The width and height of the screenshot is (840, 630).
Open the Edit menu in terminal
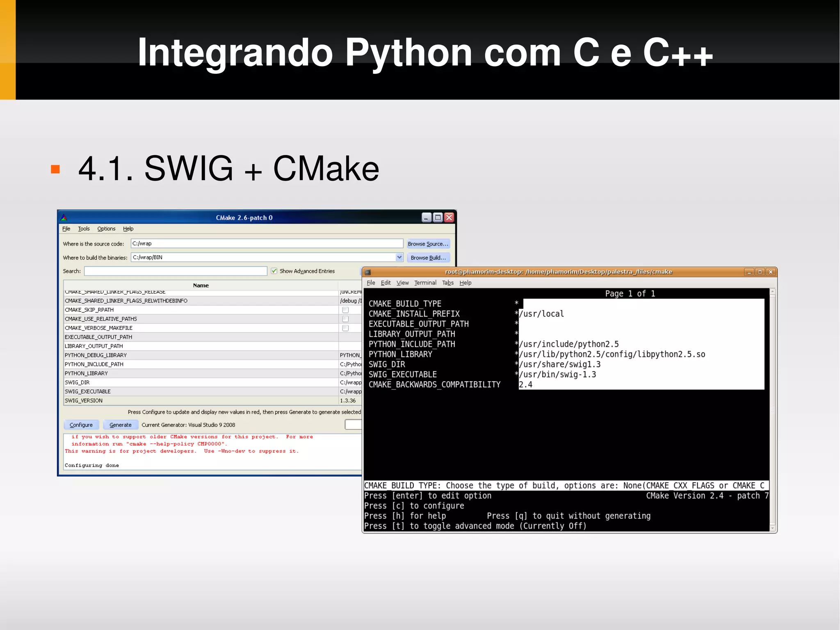pyautogui.click(x=386, y=283)
